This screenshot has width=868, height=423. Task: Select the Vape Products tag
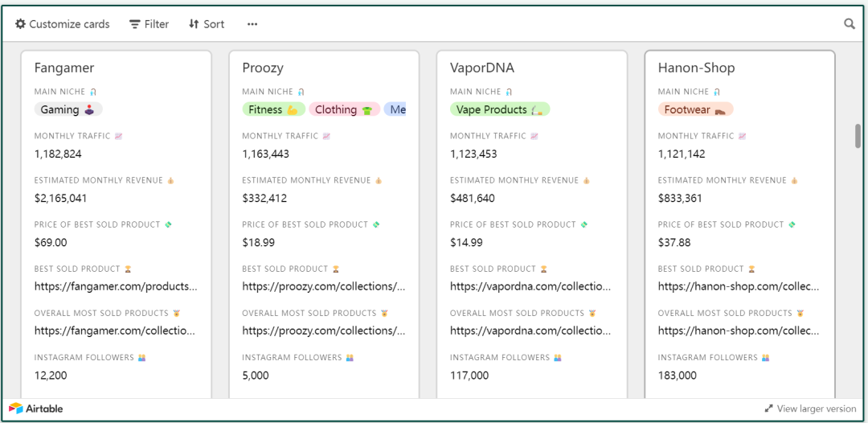500,109
